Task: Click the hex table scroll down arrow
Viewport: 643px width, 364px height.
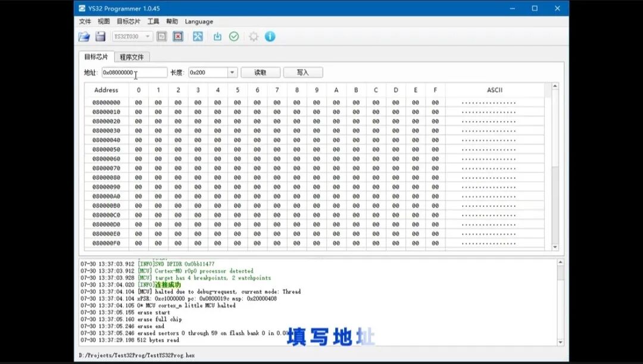Action: tap(555, 247)
